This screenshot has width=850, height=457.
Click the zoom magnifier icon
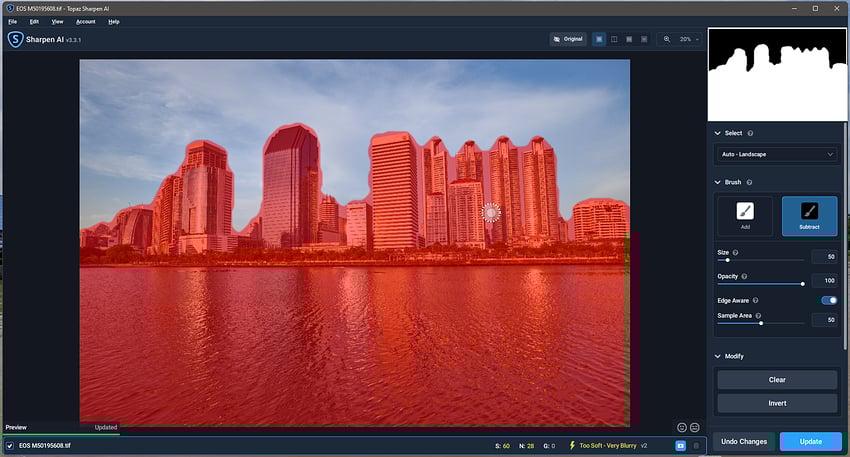(667, 39)
